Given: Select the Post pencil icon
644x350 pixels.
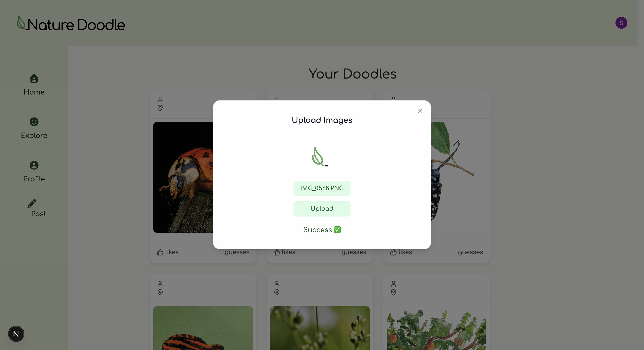Looking at the screenshot, I should coord(32,204).
